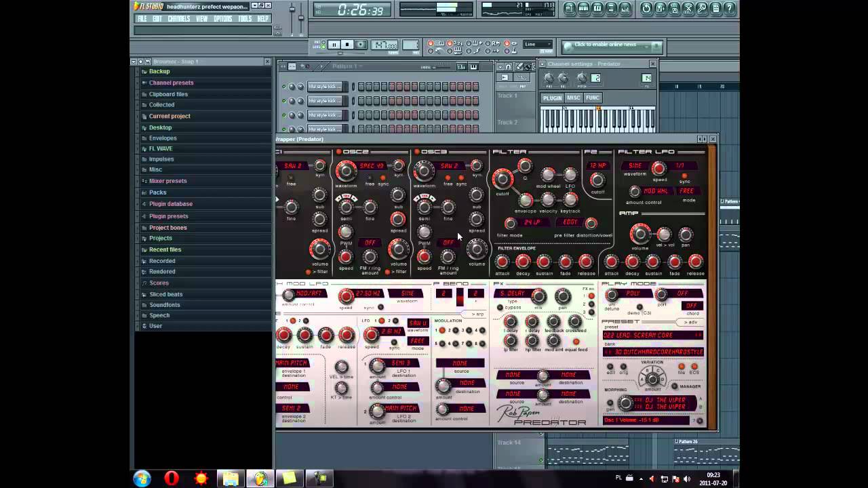Expand the Plugin database folder
The height and width of the screenshot is (488, 868).
pos(170,203)
